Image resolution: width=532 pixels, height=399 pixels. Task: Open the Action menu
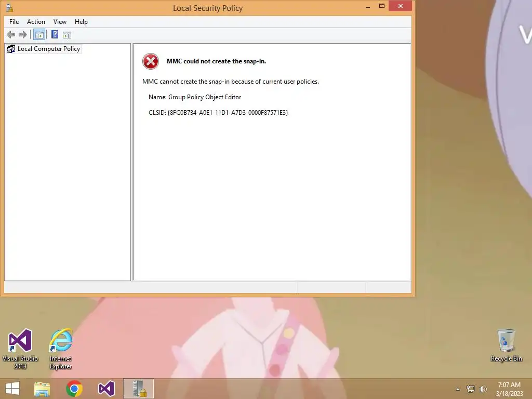click(x=36, y=22)
